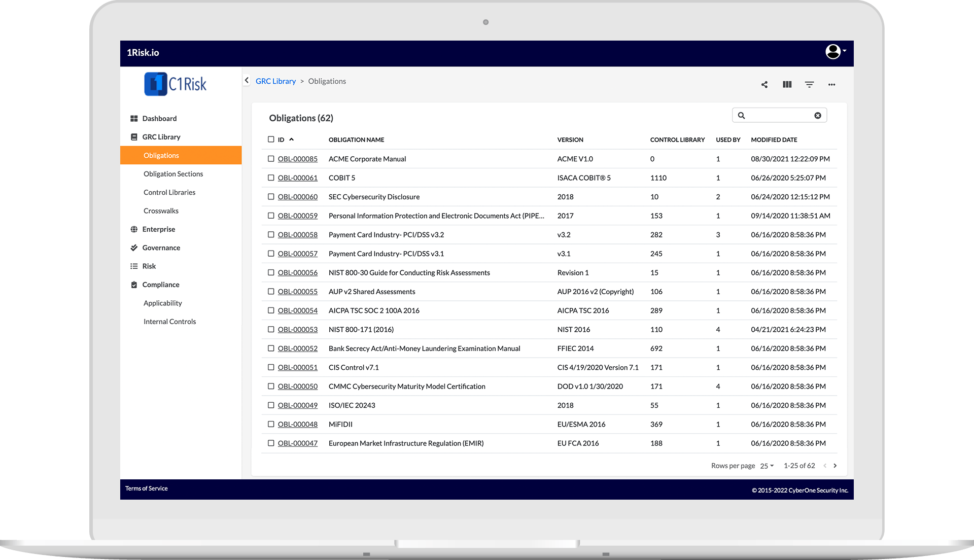This screenshot has height=560, width=974.
Task: Click the Enterprise globe icon
Action: pos(134,229)
